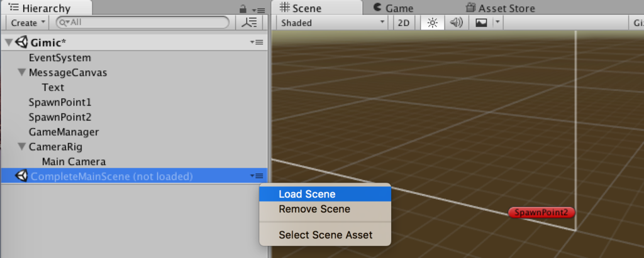Viewport: 644px width, 258px height.
Task: Toggle the 2D view button
Action: (x=404, y=23)
